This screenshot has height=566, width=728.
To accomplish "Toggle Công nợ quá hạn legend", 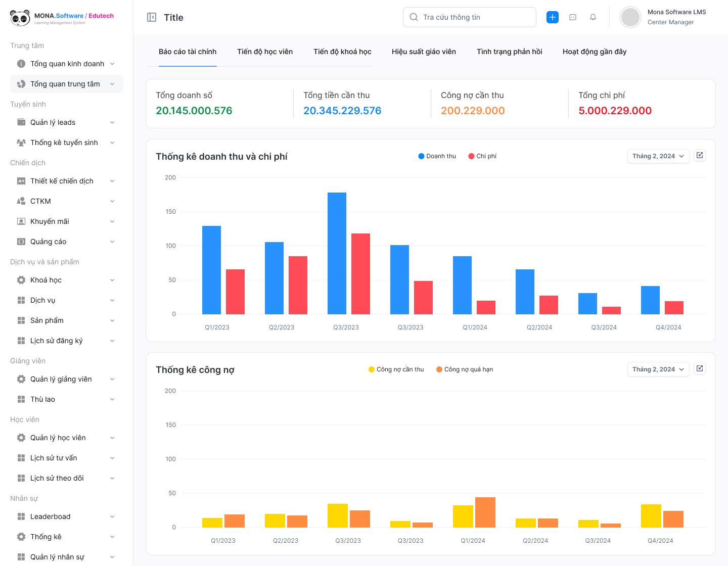I will [x=465, y=369].
